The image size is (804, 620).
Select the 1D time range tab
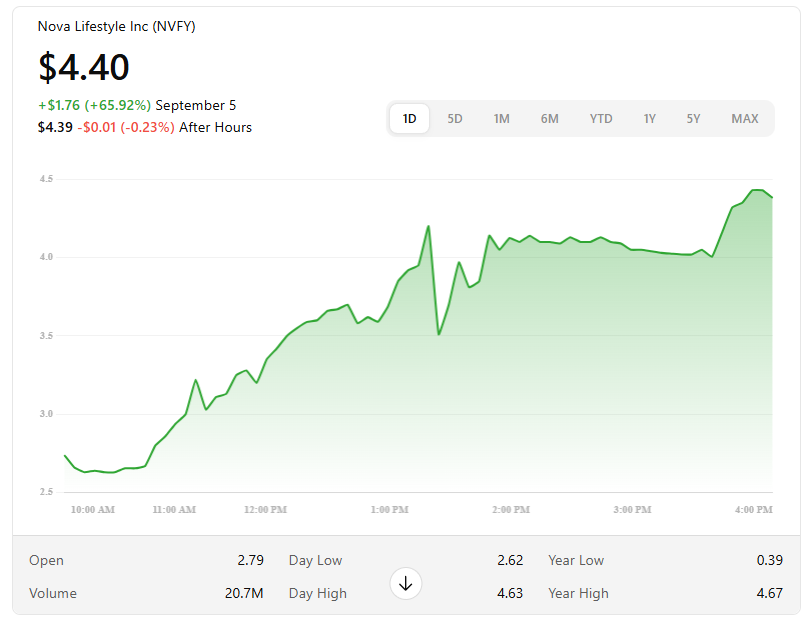coord(409,119)
